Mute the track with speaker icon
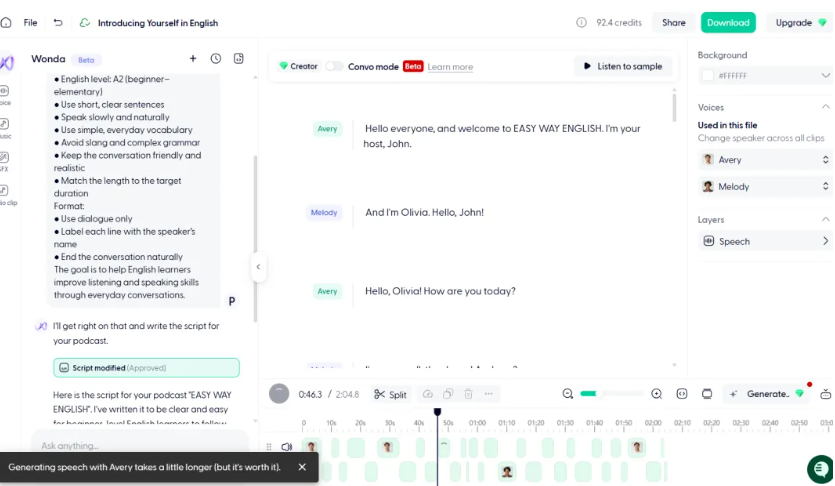The width and height of the screenshot is (835, 486). tap(287, 447)
